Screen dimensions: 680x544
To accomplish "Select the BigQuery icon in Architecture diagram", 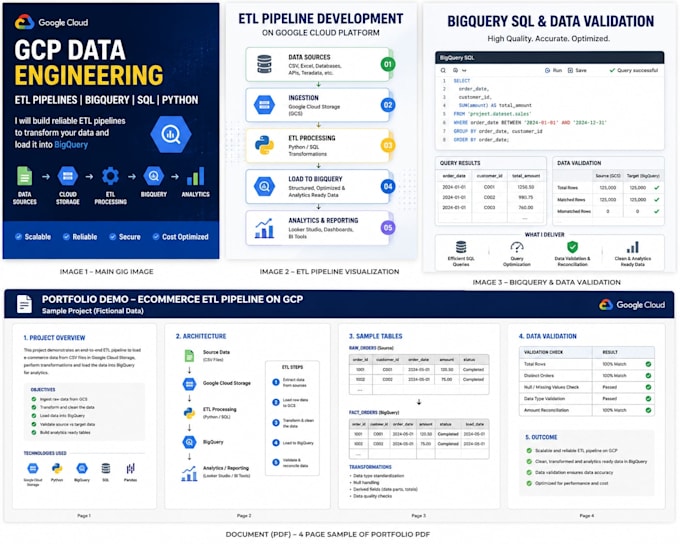I will [189, 442].
